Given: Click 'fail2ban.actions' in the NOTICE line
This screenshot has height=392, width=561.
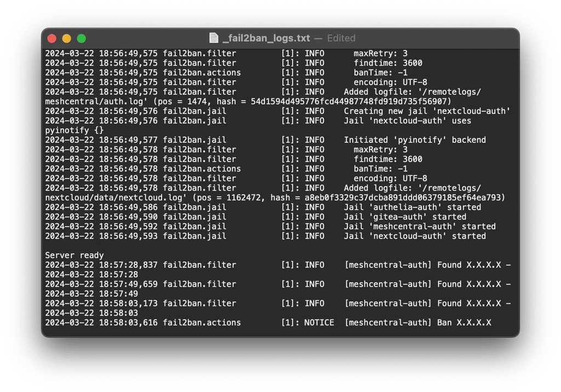Looking at the screenshot, I should pos(202,322).
